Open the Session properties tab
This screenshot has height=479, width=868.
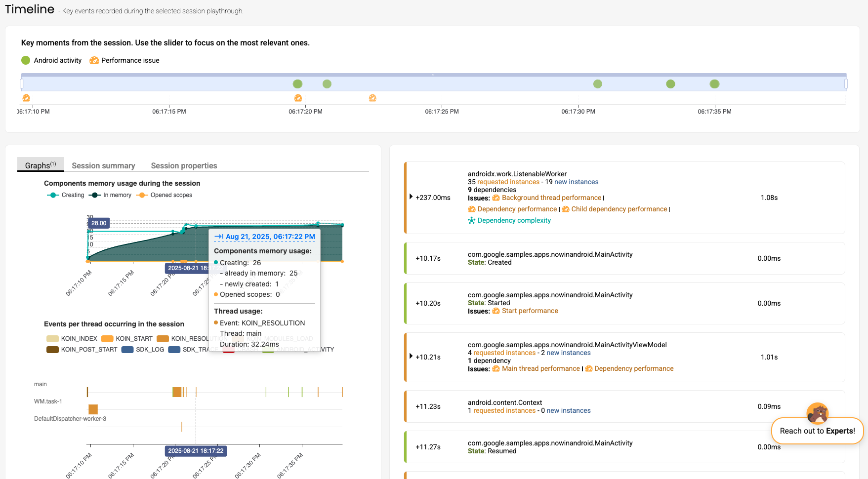184,166
